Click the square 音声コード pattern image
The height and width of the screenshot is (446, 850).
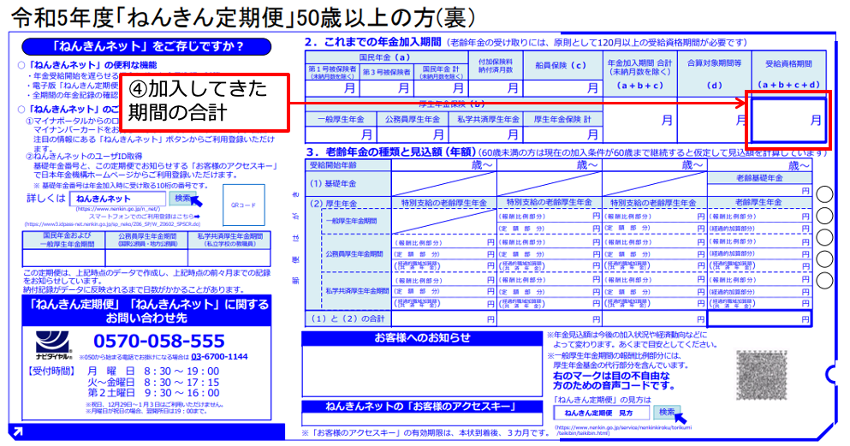[761, 374]
